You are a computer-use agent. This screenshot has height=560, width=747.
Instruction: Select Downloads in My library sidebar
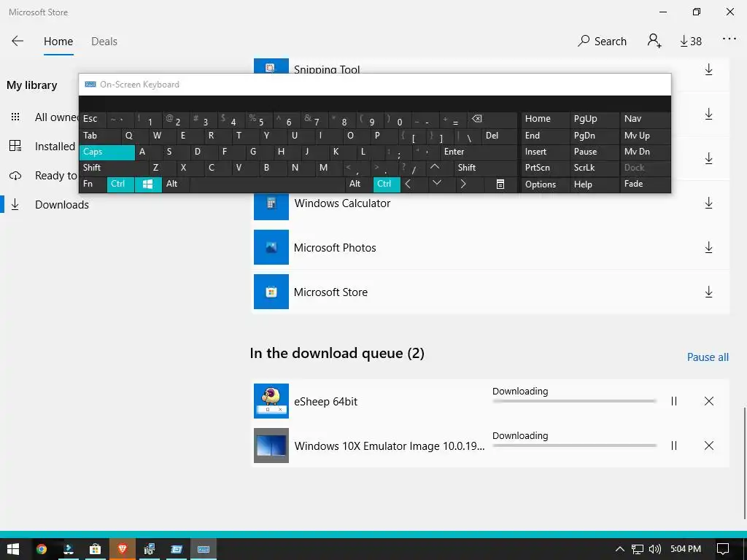(x=62, y=205)
